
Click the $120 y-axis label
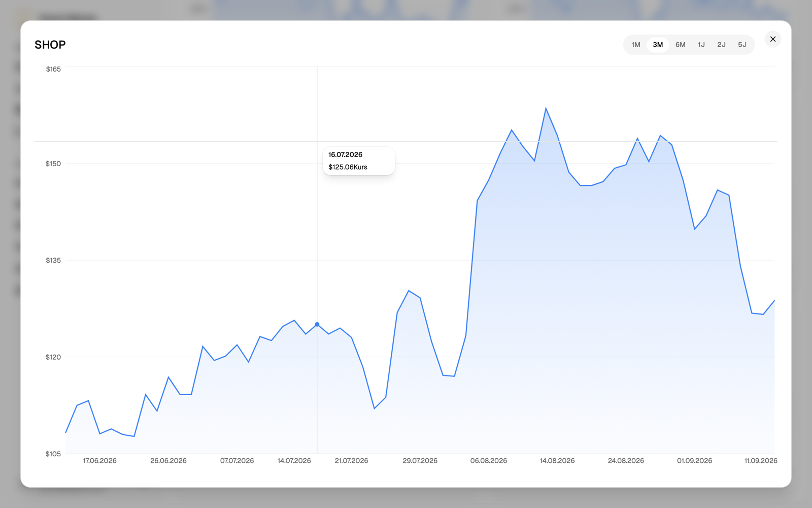point(53,357)
